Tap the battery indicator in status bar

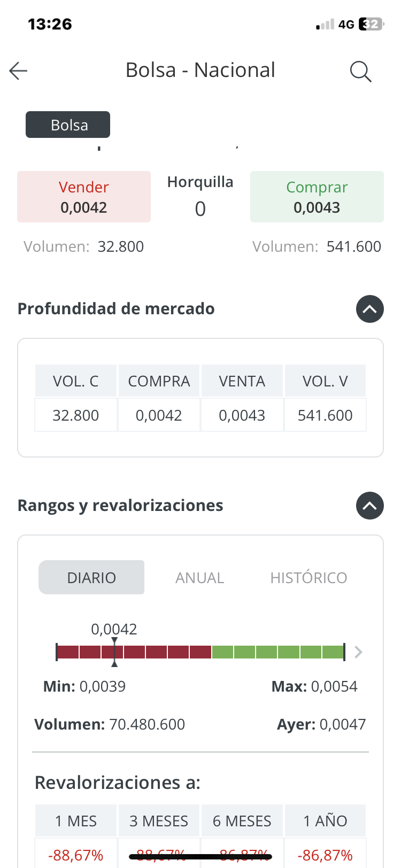tap(372, 24)
